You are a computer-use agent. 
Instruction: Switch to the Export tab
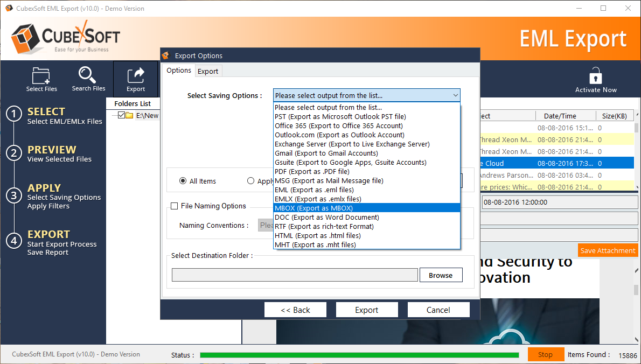pyautogui.click(x=208, y=71)
